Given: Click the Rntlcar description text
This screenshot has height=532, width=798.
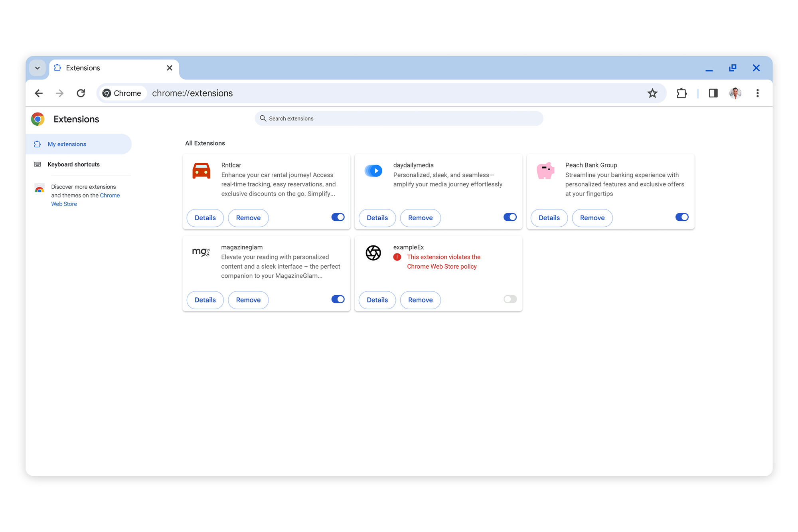Looking at the screenshot, I should (279, 184).
